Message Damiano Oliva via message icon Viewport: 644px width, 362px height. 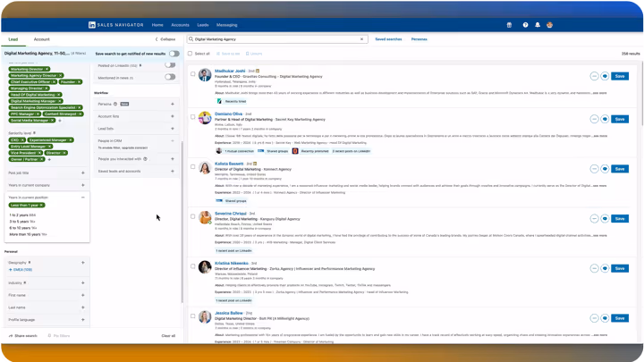(x=605, y=119)
